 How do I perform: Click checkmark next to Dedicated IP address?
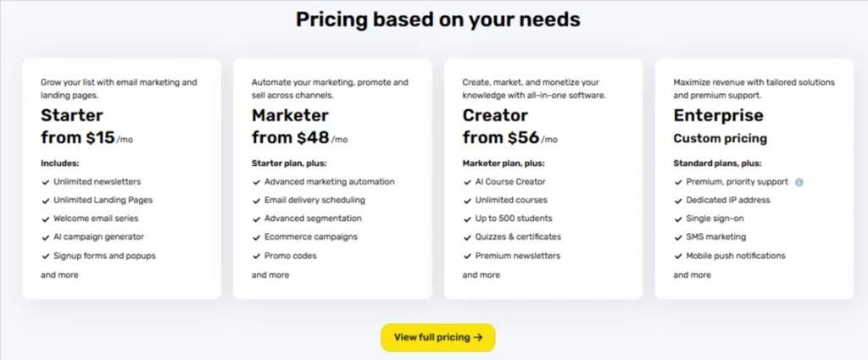pyautogui.click(x=678, y=200)
